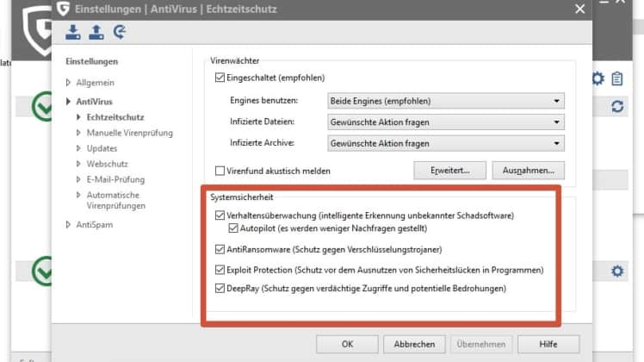
Task: Enable Virenfund akustisch melden checkbox
Action: [x=220, y=171]
